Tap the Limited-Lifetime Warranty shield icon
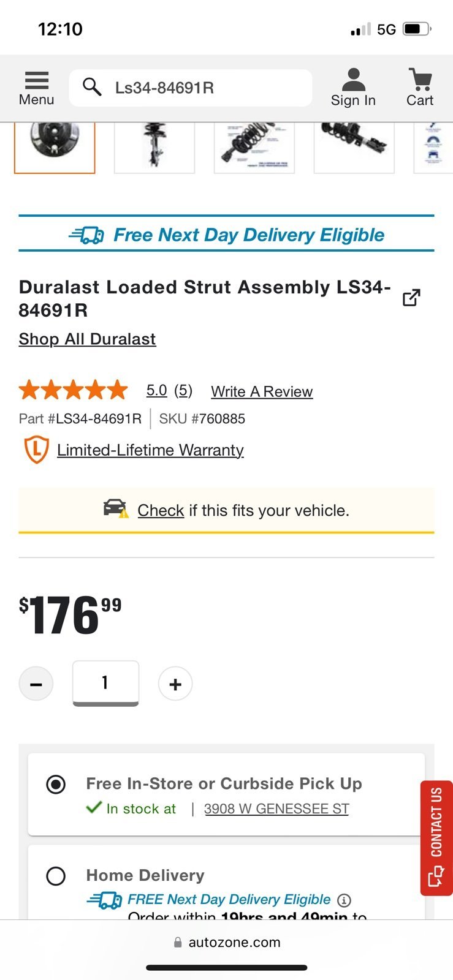453x980 pixels. pyautogui.click(x=36, y=450)
